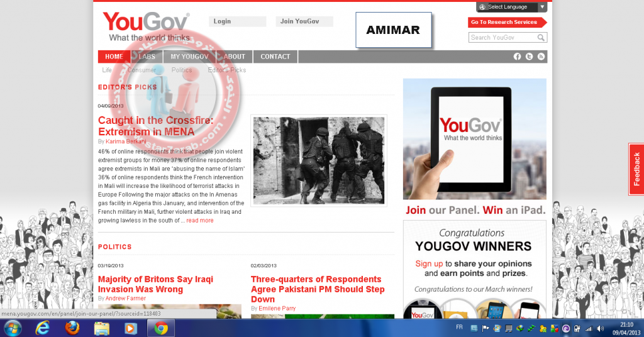
Task: Open the ABOUT tab
Action: point(234,57)
